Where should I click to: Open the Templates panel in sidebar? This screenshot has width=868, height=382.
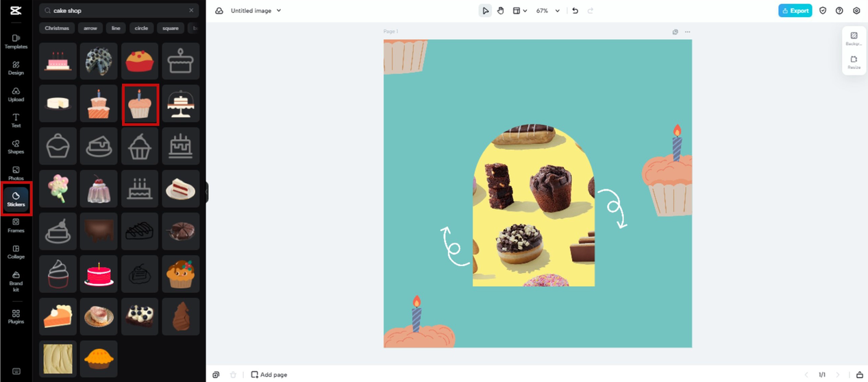[16, 41]
